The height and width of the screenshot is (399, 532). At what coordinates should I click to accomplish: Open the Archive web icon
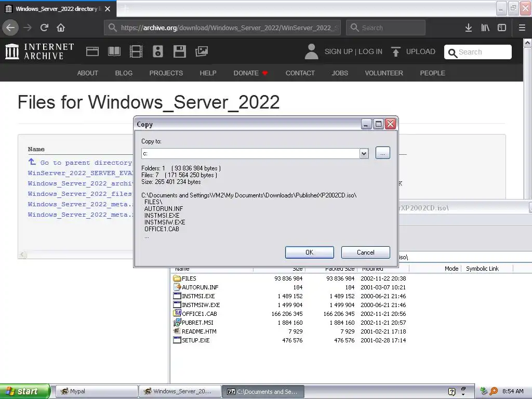(x=92, y=51)
